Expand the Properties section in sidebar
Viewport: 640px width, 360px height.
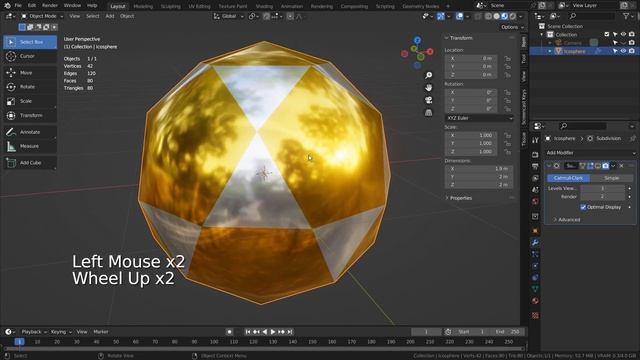(x=458, y=198)
